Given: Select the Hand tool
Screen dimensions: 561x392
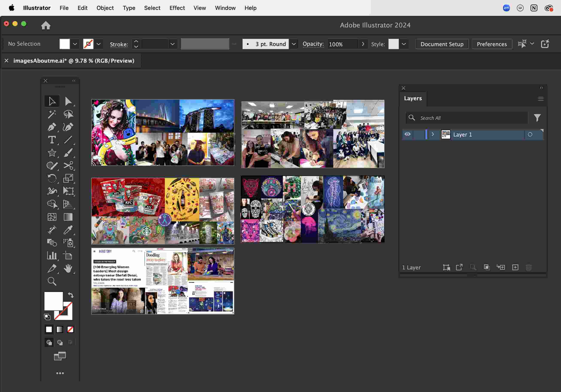Looking at the screenshot, I should [x=68, y=268].
